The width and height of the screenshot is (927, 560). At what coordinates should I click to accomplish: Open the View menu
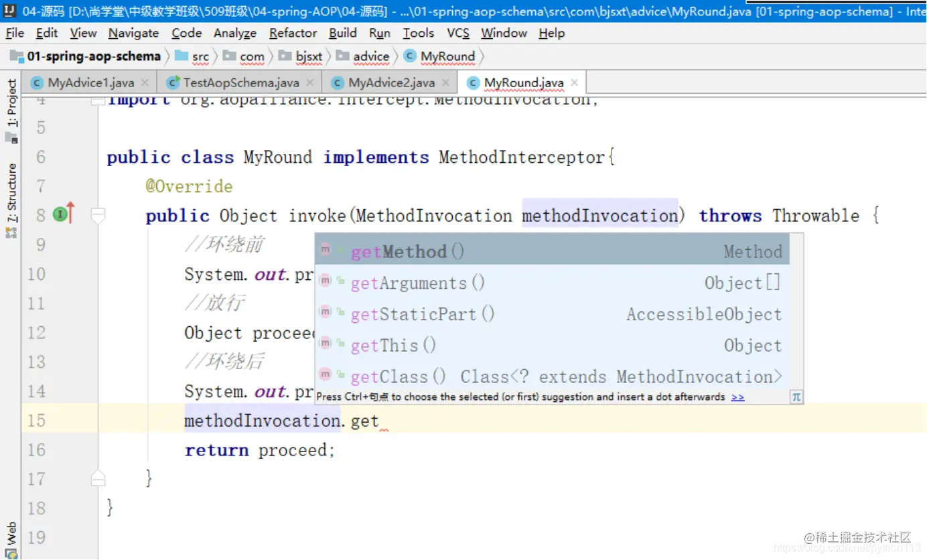83,33
